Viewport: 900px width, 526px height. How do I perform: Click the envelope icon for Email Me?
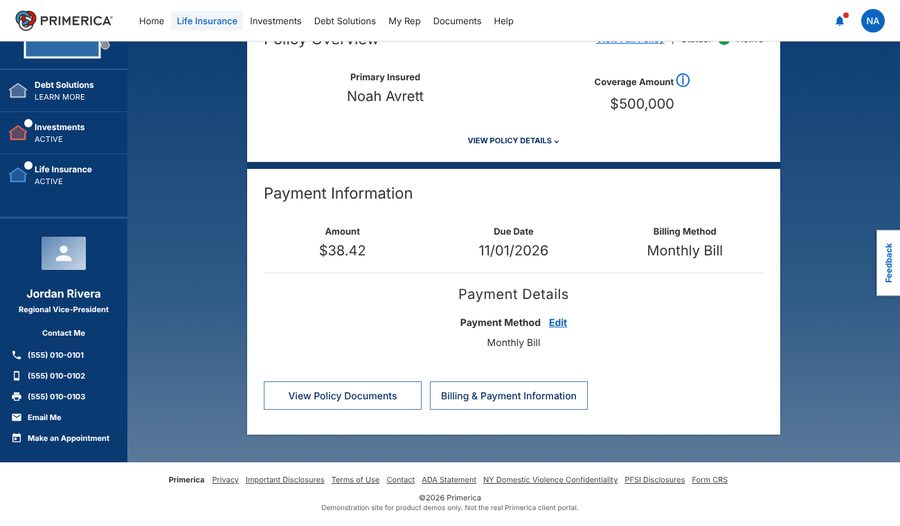click(x=17, y=417)
